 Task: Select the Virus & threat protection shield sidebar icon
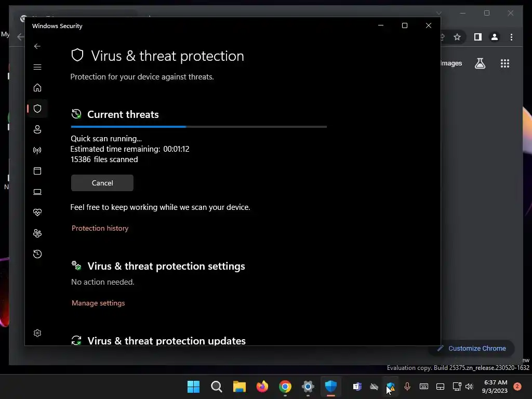point(37,109)
